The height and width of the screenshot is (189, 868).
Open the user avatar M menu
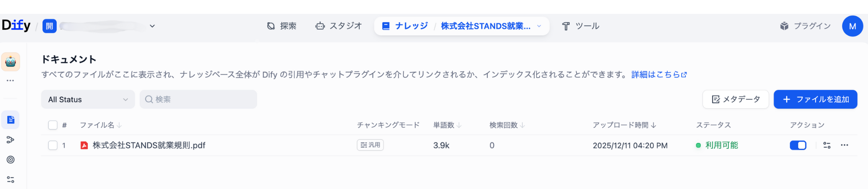[x=852, y=26]
